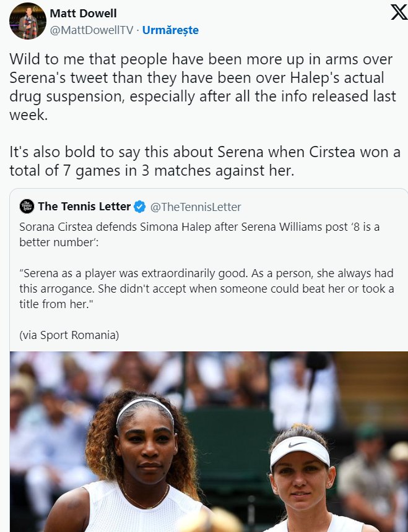408x532 pixels.
Task: Click the quoted "Serena as a player" text
Action: 206,288
